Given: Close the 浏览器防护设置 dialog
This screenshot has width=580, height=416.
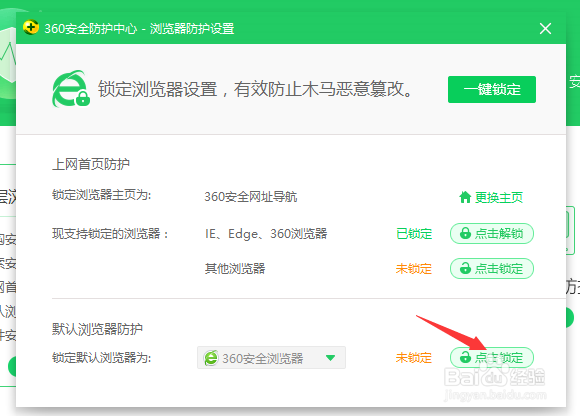Looking at the screenshot, I should 545,28.
